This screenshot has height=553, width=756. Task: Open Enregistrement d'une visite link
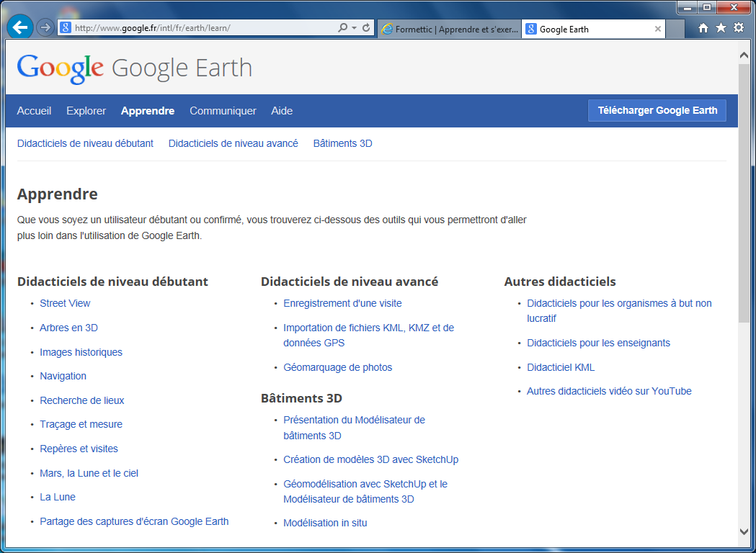[343, 303]
